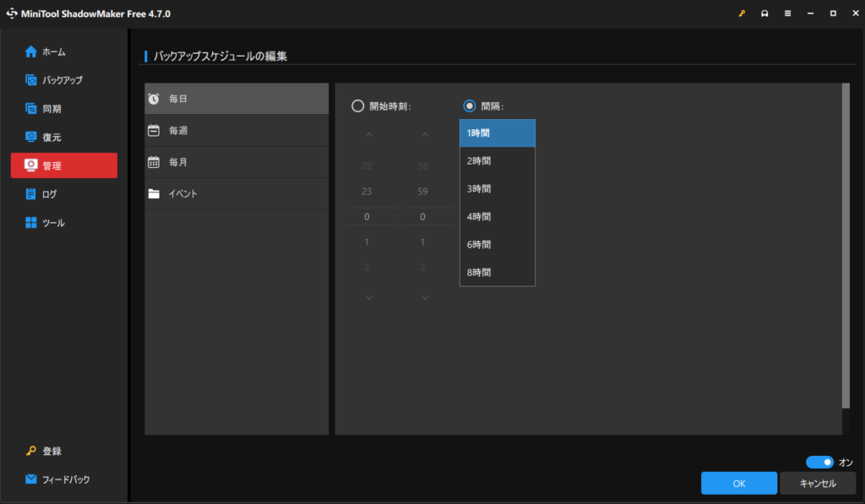Select minute value 59 in picker
Screen dimensions: 865x504
(422, 192)
